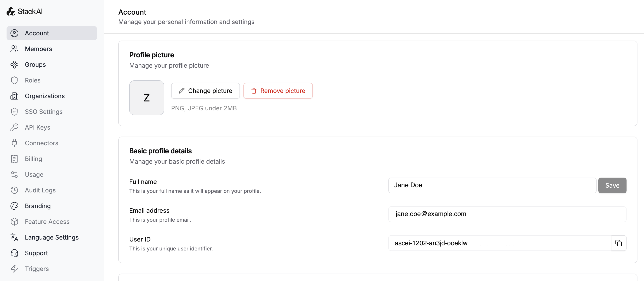The width and height of the screenshot is (644, 281).
Task: Navigate to Billing page
Action: [x=33, y=159]
